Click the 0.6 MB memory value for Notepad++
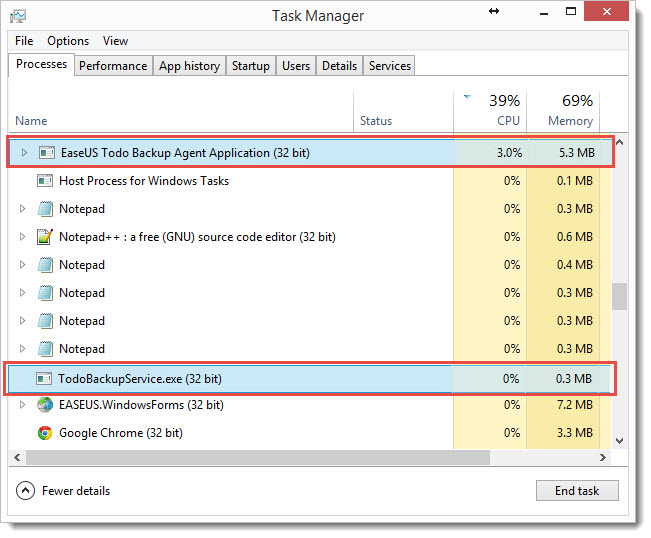This screenshot has height=538, width=651. tap(575, 237)
